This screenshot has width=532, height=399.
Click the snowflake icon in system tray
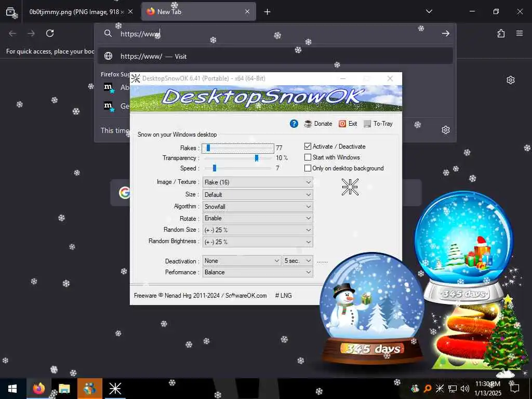tap(440, 389)
